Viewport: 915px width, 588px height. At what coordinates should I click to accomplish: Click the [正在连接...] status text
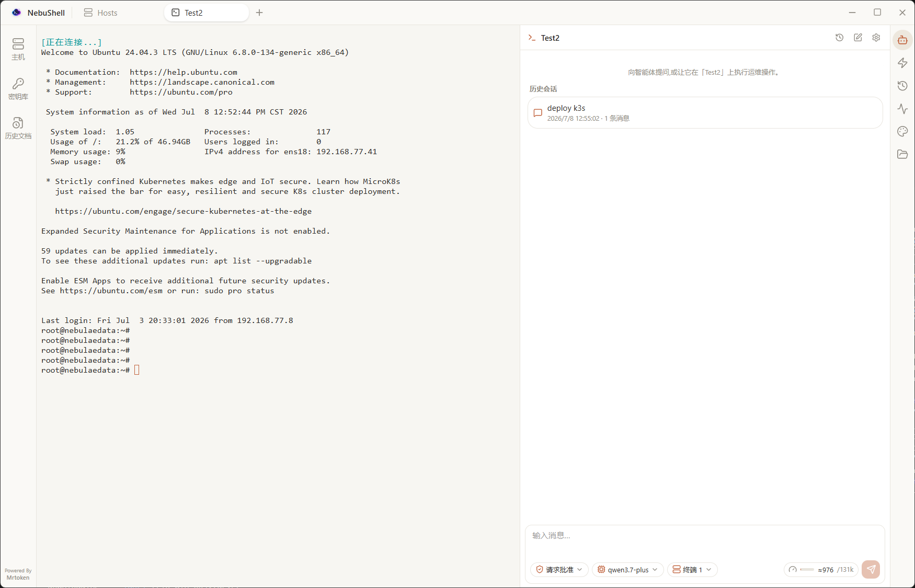coord(72,42)
